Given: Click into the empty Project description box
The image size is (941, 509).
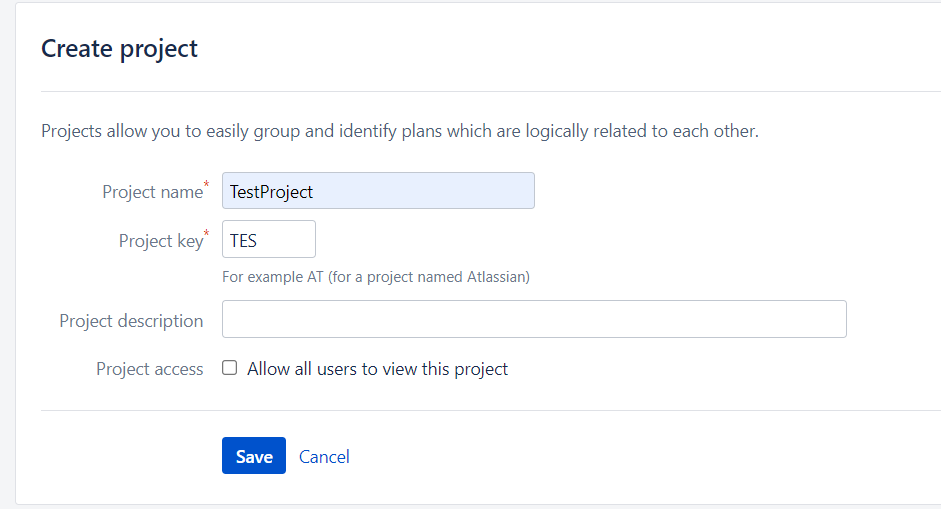Looking at the screenshot, I should coord(534,319).
